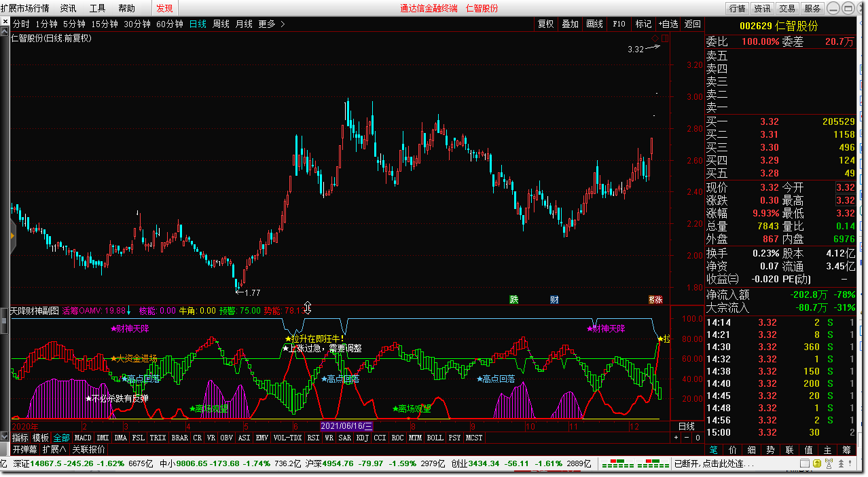The height and width of the screenshot is (477, 868).
Task: Open the 资讯 menu in menu bar
Action: pos(68,8)
